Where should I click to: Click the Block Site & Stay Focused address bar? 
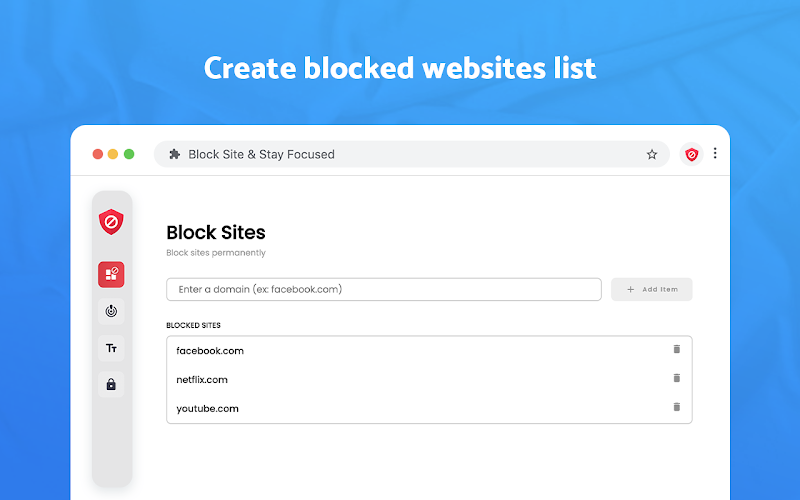(411, 154)
